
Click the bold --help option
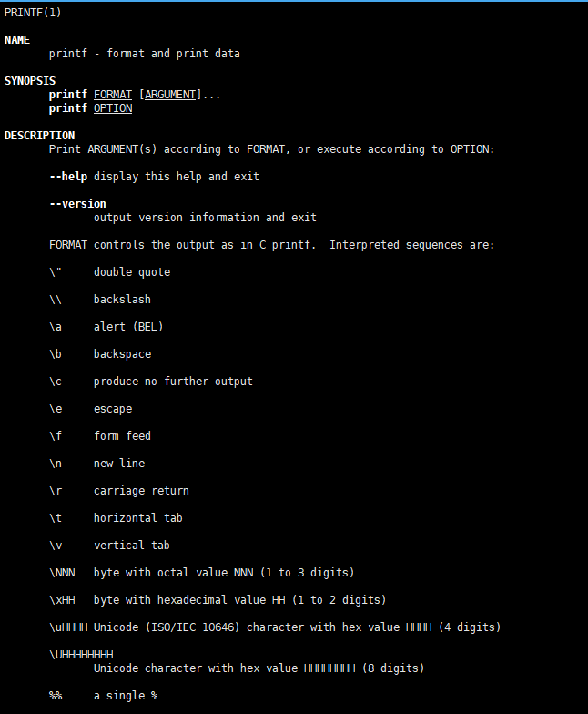tap(68, 177)
